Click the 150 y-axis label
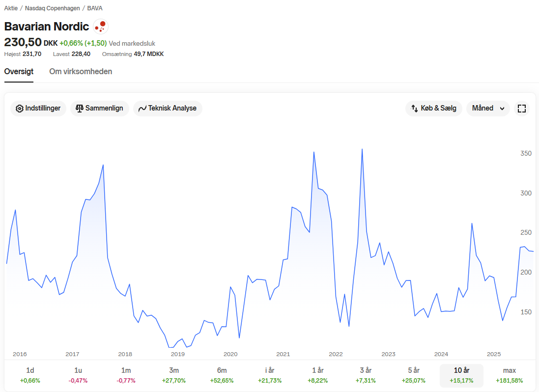 [526, 312]
